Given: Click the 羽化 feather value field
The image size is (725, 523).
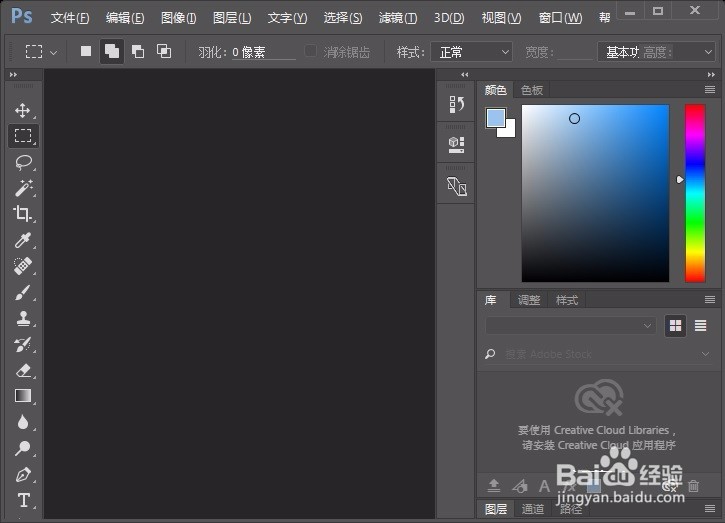Looking at the screenshot, I should [x=264, y=52].
